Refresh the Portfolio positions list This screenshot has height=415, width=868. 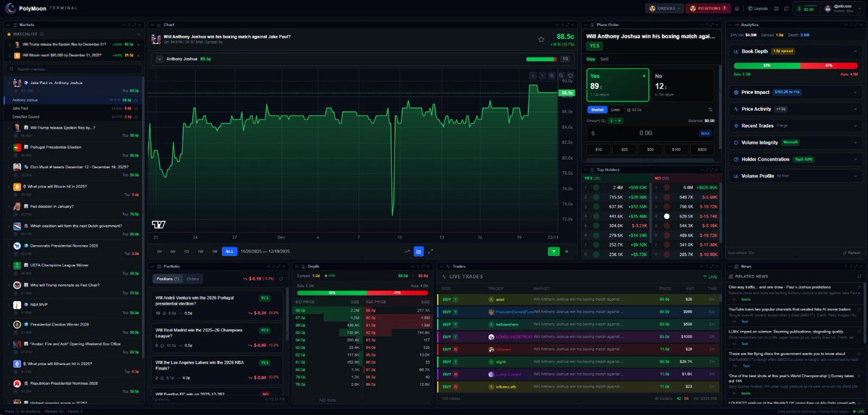[x=281, y=279]
